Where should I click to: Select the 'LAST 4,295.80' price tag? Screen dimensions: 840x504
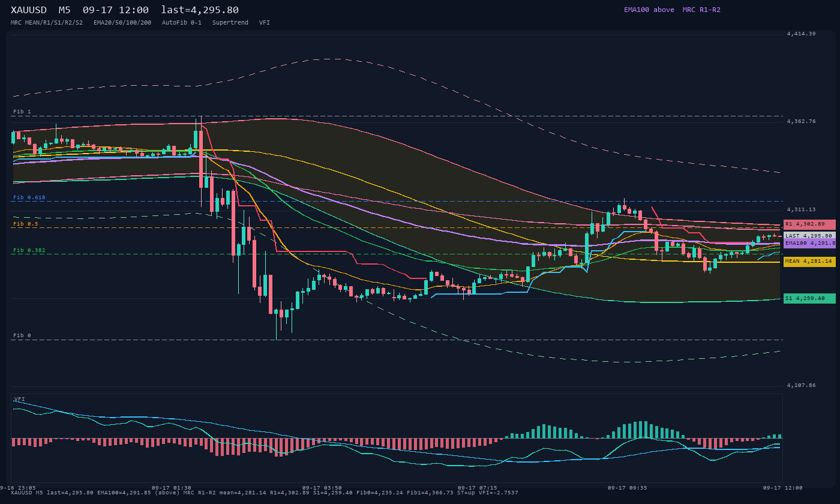pyautogui.click(x=809, y=236)
